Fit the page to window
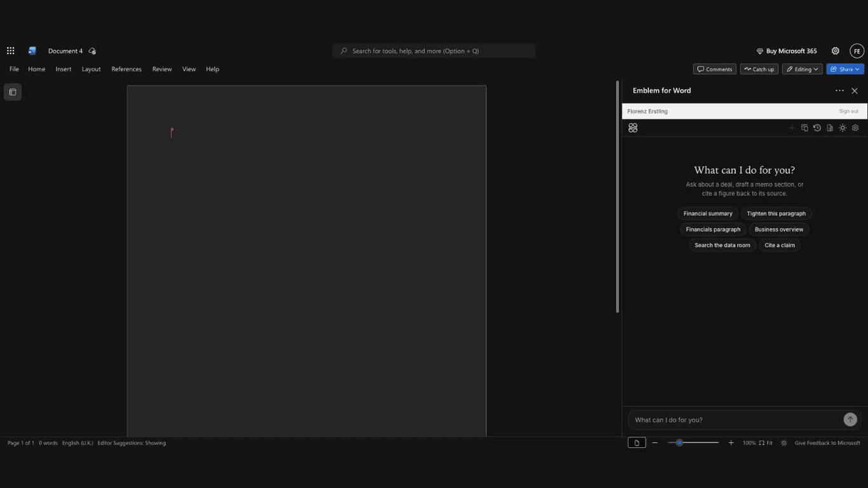This screenshot has height=488, width=868. click(766, 443)
